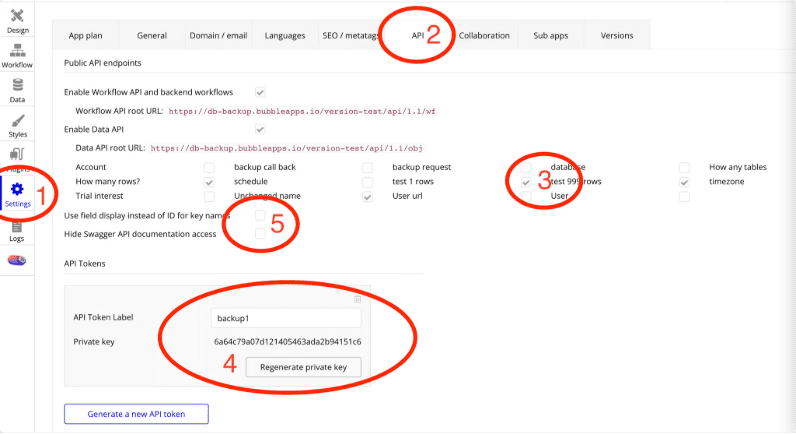Click the 'Public API endpoints' heading
This screenshot has height=434, width=796.
[x=103, y=63]
